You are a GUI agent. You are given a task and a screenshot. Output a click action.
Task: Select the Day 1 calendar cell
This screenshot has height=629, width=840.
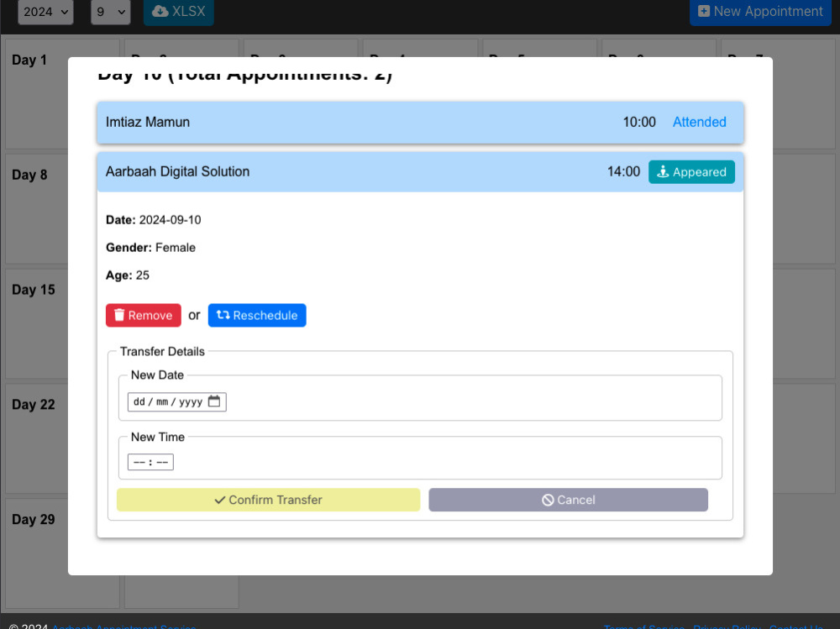coord(36,94)
